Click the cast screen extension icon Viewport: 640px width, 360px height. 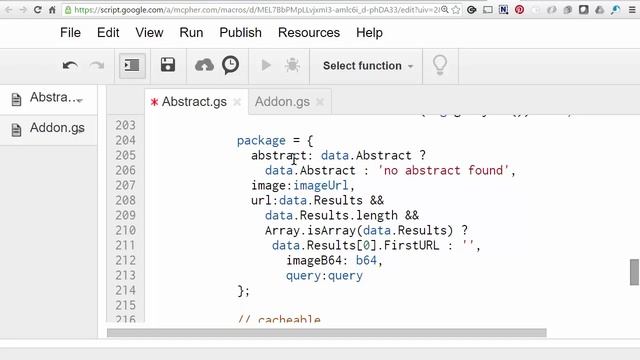click(487, 10)
